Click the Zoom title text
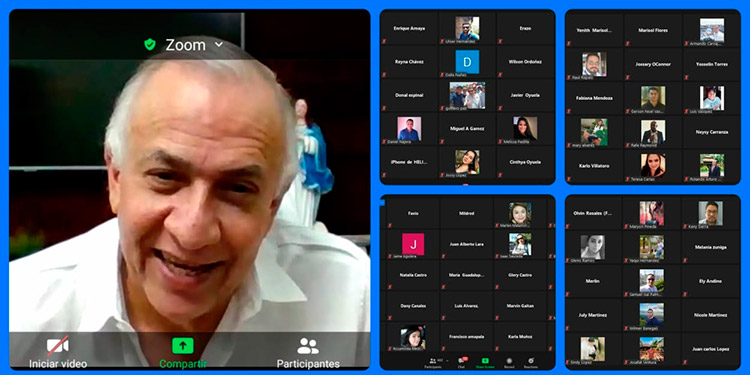 click(186, 45)
